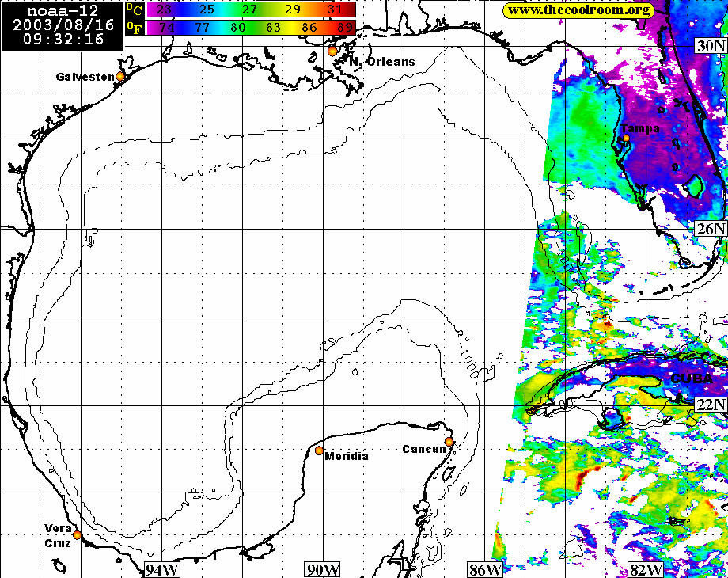
Task: Click the New Orleans city marker dot
Action: tap(332, 51)
